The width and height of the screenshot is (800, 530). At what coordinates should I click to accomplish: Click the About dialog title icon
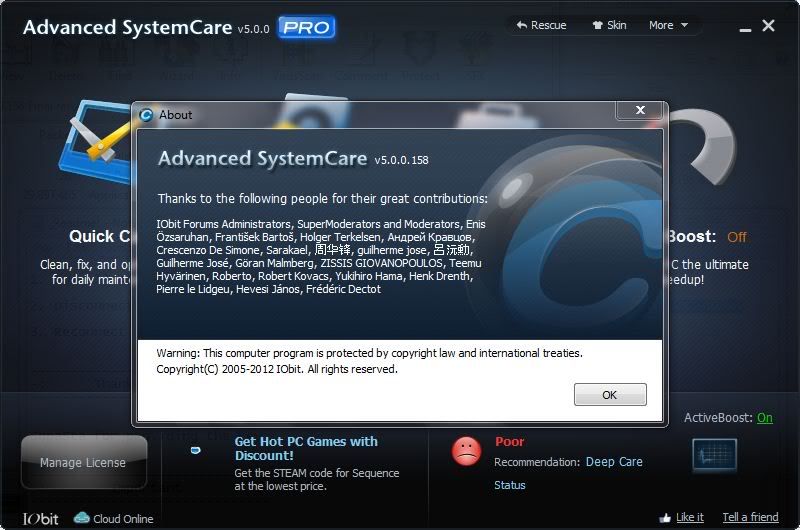(x=146, y=115)
